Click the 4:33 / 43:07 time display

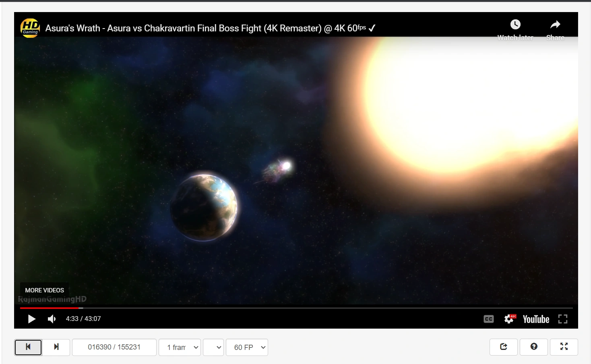pyautogui.click(x=83, y=319)
